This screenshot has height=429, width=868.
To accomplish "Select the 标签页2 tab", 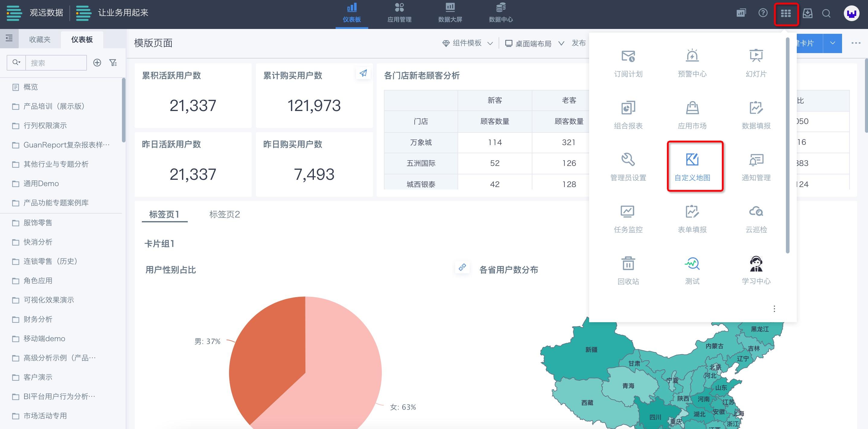I will pos(225,214).
